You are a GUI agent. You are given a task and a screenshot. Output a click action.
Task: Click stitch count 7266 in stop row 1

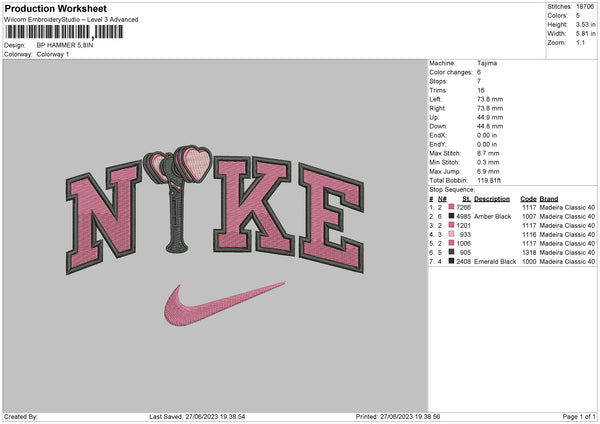pyautogui.click(x=463, y=207)
